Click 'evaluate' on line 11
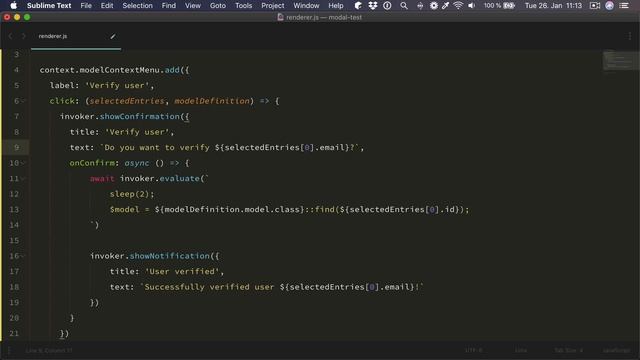Viewport: 640px width, 360px height. [x=180, y=178]
